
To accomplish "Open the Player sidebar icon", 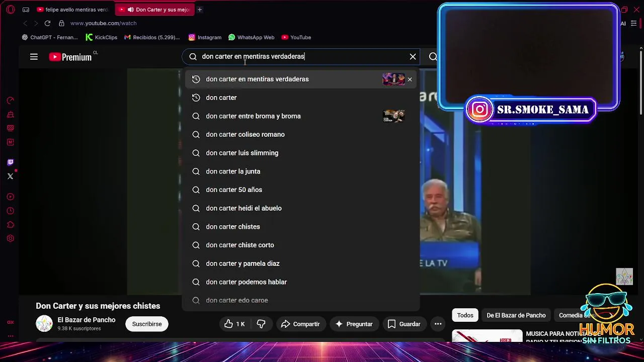I will coord(10,197).
